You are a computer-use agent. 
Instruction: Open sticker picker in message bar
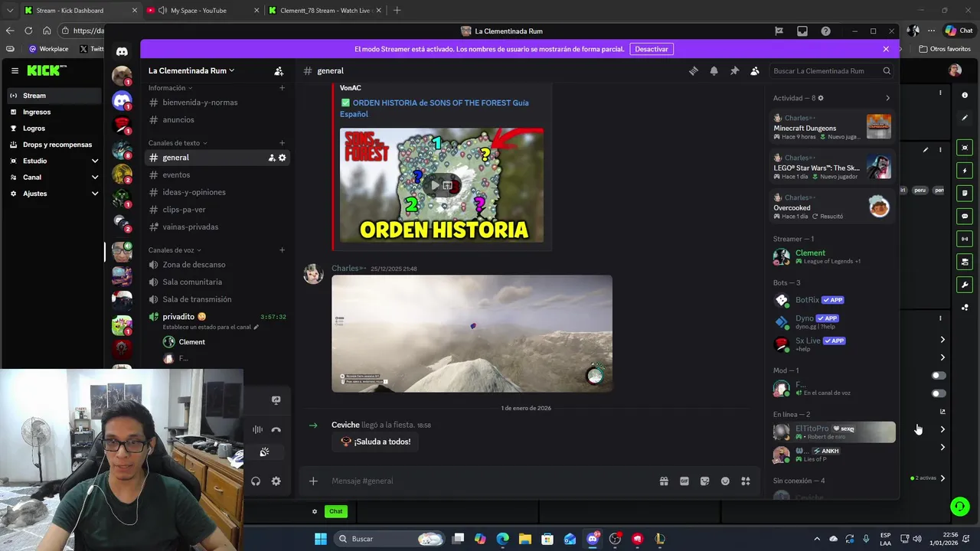click(x=704, y=481)
